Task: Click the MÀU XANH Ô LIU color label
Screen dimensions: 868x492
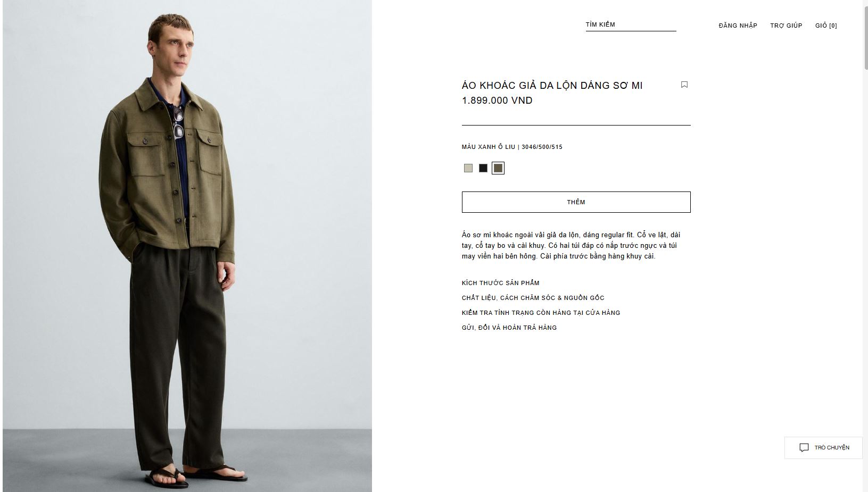Action: [489, 147]
